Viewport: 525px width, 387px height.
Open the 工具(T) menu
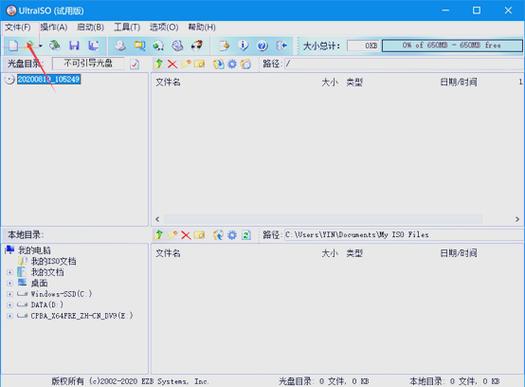[x=127, y=27]
